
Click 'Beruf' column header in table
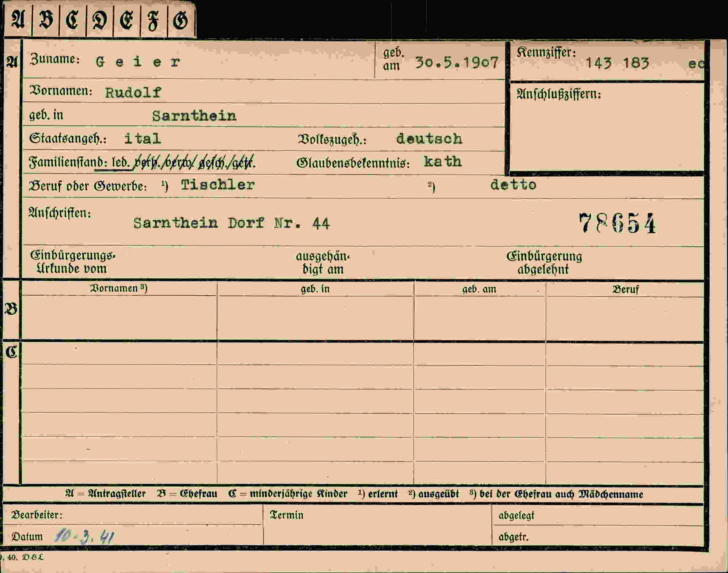click(625, 290)
